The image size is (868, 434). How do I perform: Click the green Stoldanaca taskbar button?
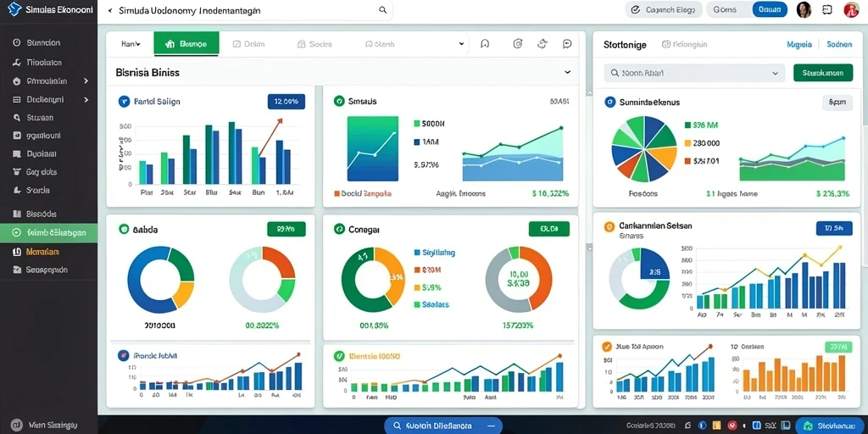pos(830,426)
